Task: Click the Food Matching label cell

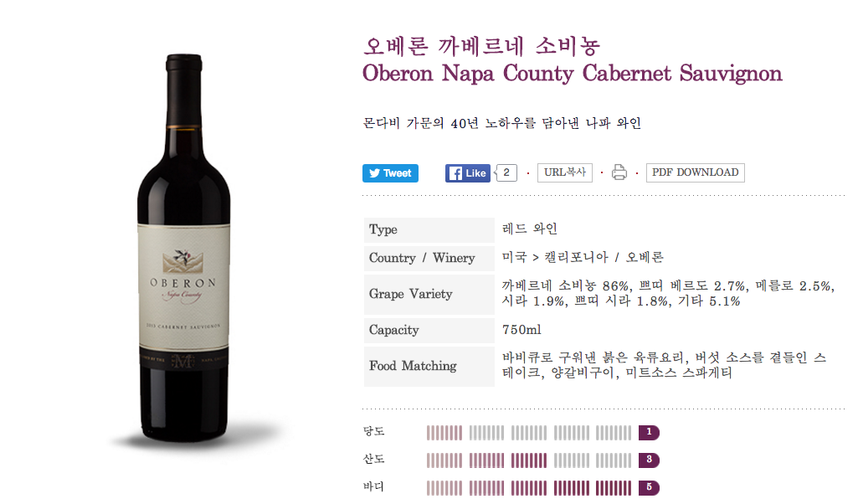Action: (429, 366)
